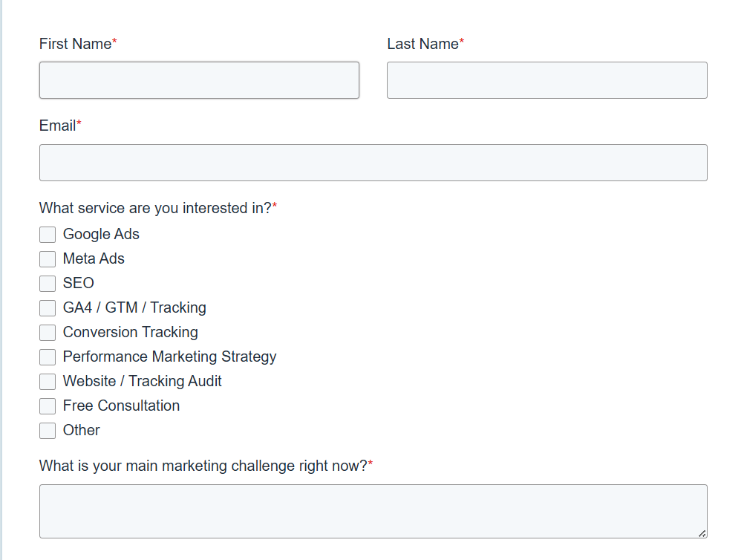Screen dimensions: 744x560
Task: Check the Other service checkbox
Action: [x=48, y=431]
